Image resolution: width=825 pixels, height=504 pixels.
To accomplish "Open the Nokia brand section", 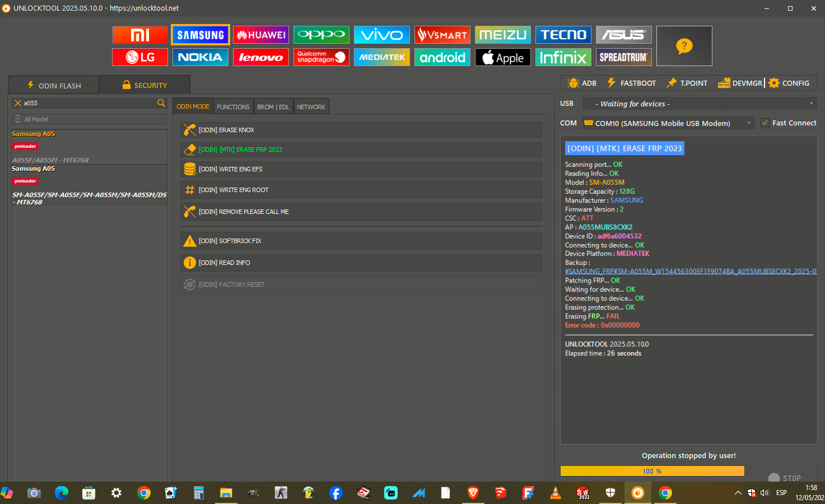I will (201, 57).
